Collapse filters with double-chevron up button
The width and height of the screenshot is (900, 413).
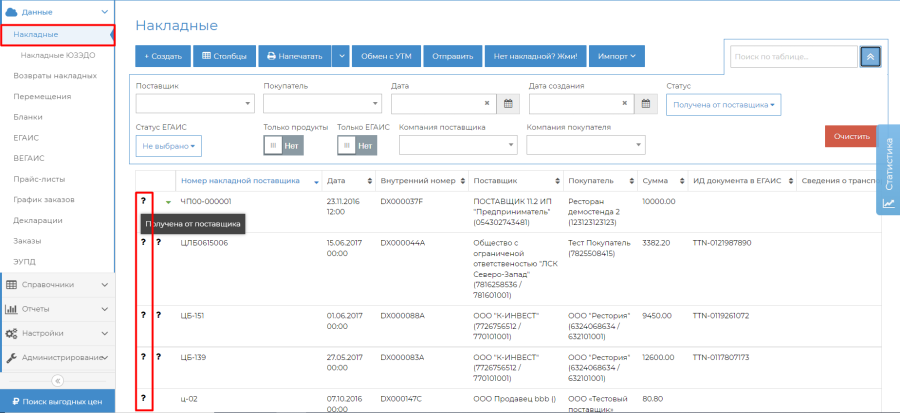point(870,57)
